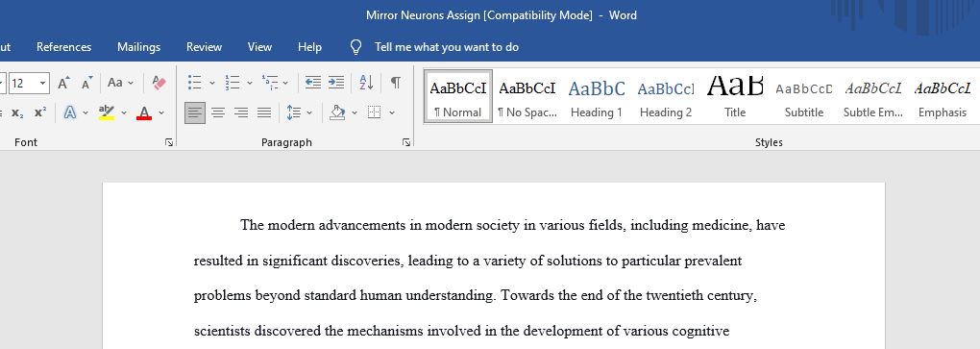
Task: Start a multilevel list
Action: click(270, 83)
